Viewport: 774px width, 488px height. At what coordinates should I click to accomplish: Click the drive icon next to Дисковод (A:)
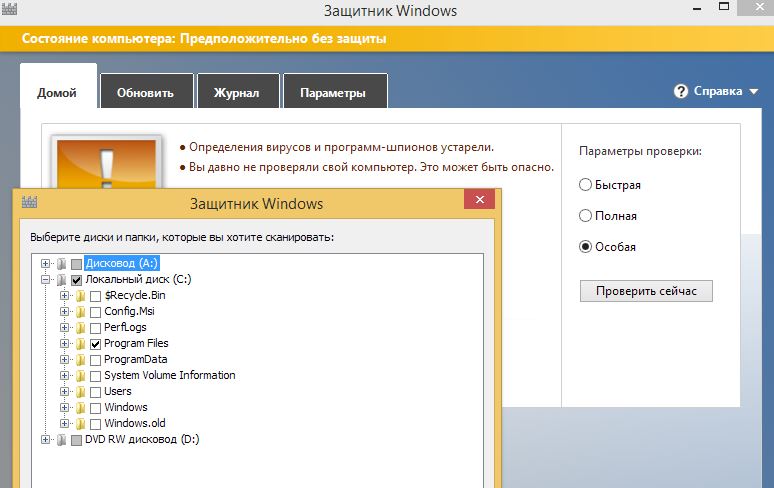(62, 263)
